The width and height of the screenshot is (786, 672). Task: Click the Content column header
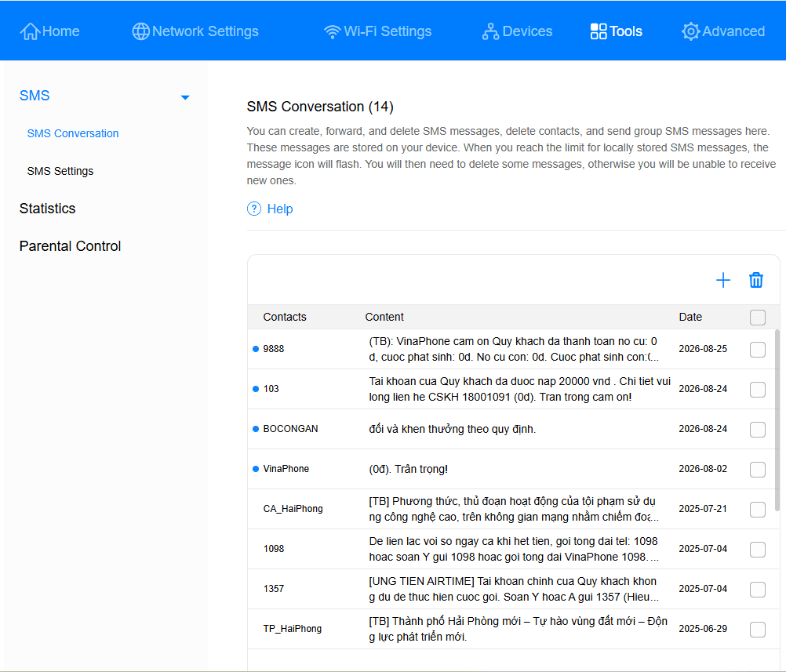click(x=384, y=317)
